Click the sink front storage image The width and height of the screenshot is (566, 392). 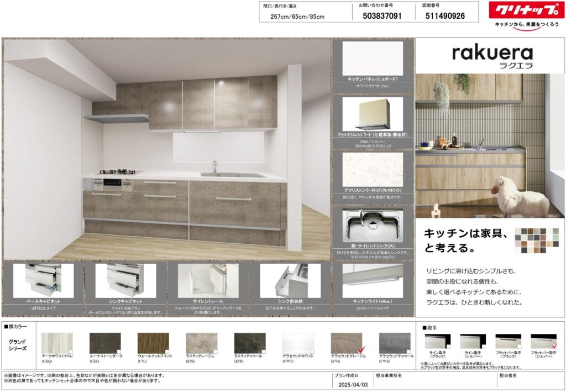coord(290,280)
